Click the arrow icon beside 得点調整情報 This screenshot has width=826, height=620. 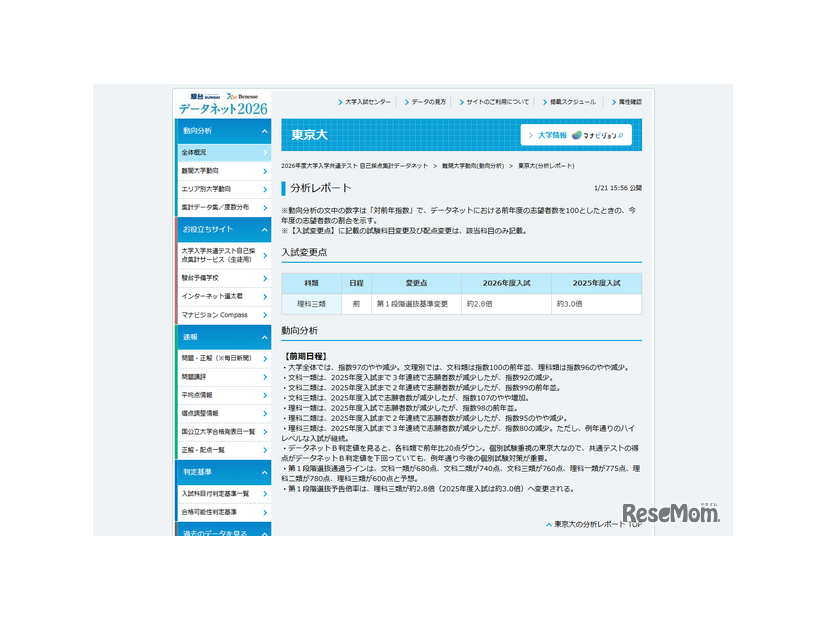click(265, 413)
